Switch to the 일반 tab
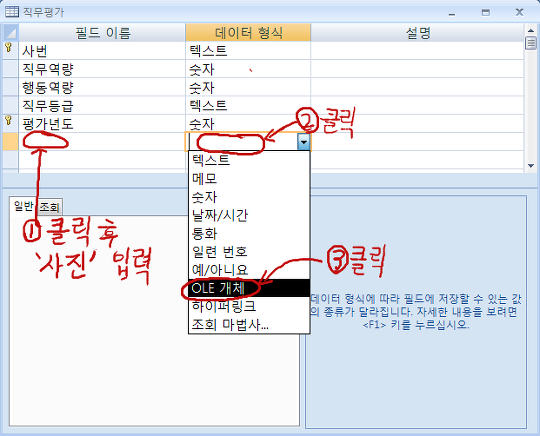This screenshot has height=436, width=540. 23,206
